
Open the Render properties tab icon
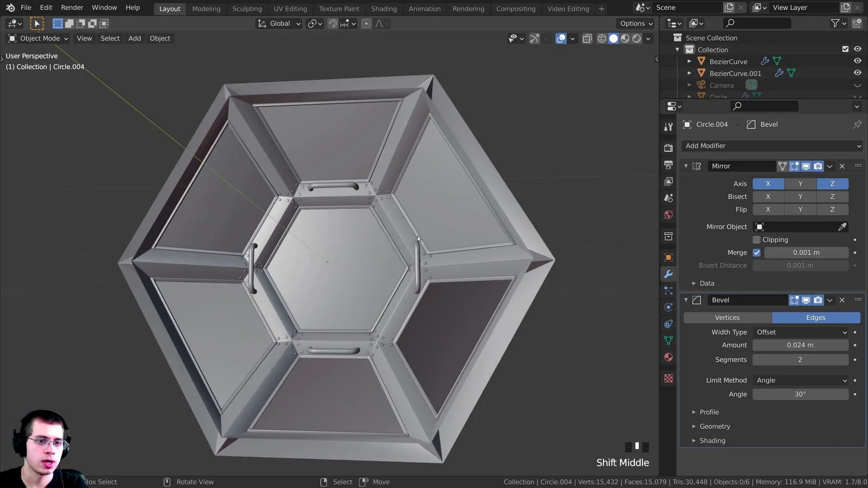click(x=668, y=148)
